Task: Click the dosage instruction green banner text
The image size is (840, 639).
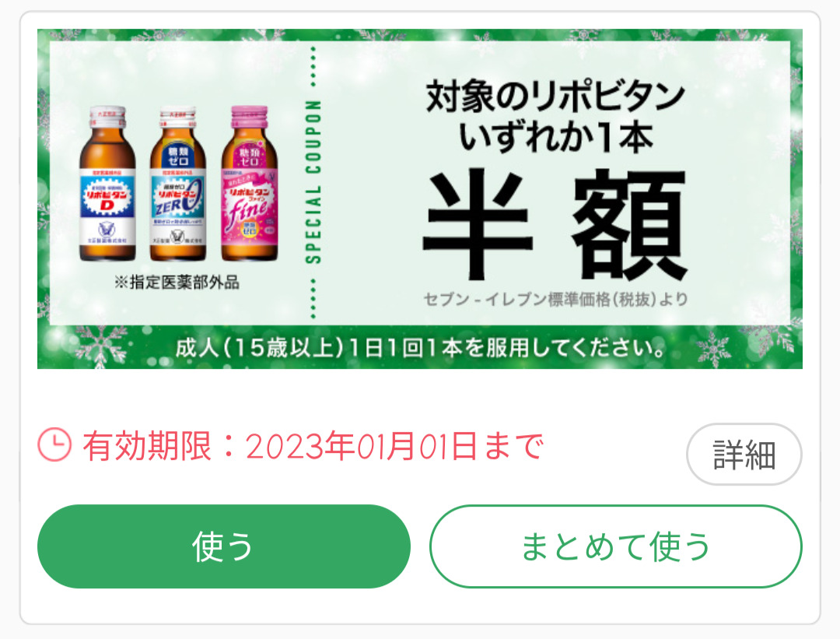Action: tap(420, 349)
